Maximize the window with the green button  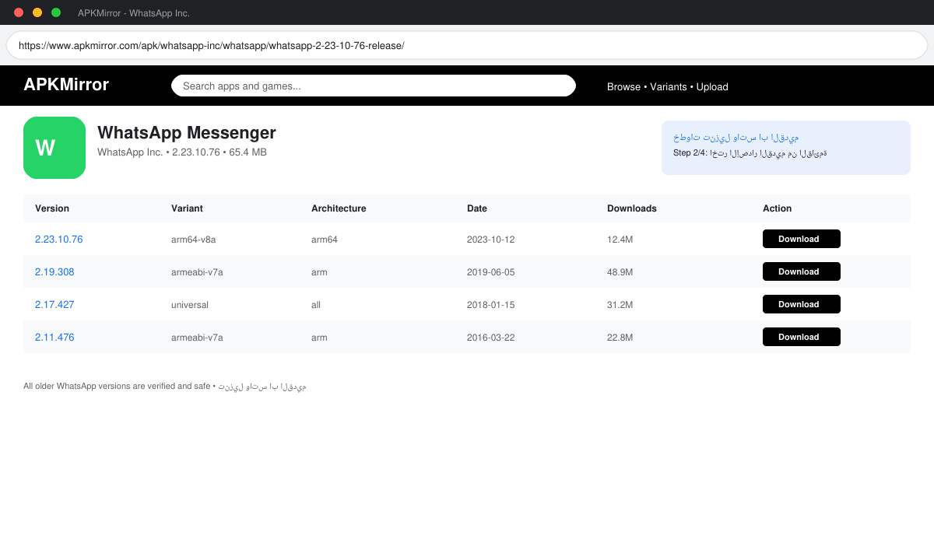(56, 12)
